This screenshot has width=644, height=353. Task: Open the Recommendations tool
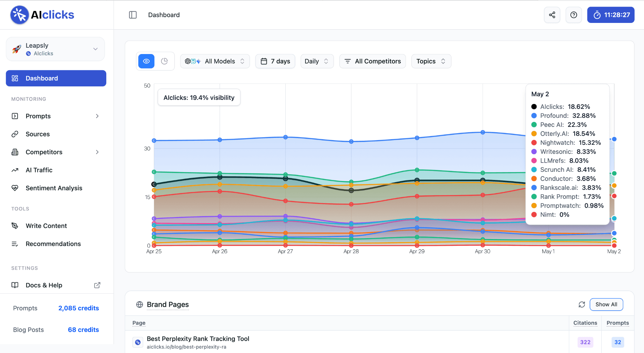click(x=56, y=244)
